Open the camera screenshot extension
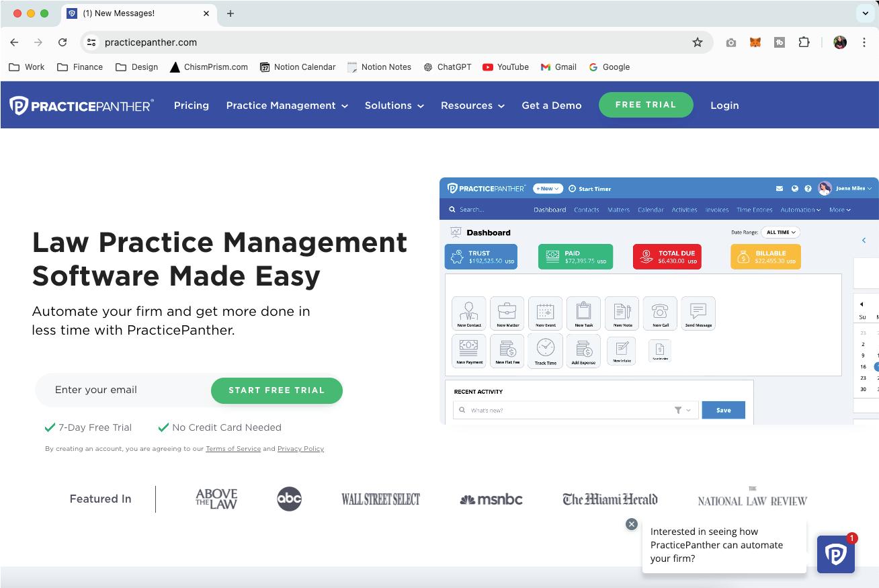Viewport: 879px width, 588px height. pyautogui.click(x=731, y=42)
